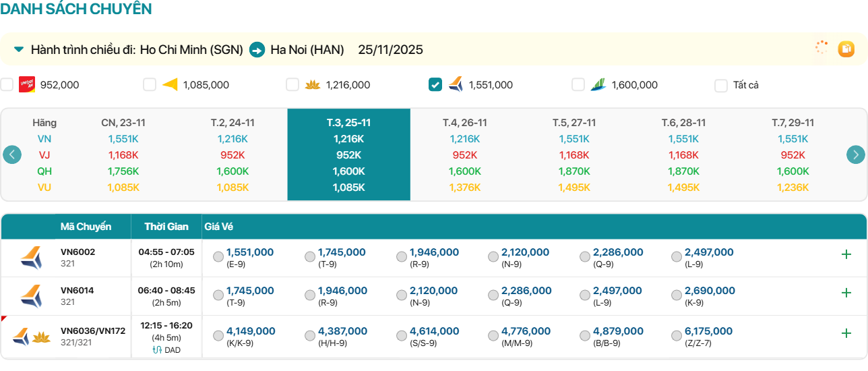The width and height of the screenshot is (868, 371).
Task: Check the Vietjet 952,000 airline filter
Action: click(7, 84)
